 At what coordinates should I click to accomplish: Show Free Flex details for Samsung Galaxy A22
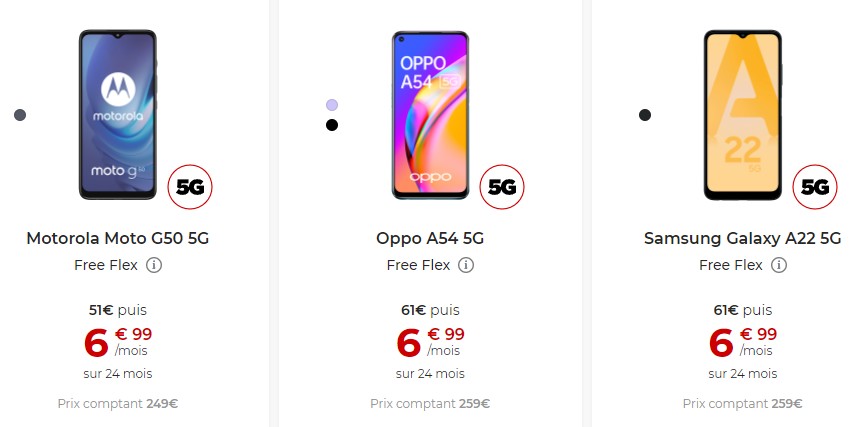779,265
